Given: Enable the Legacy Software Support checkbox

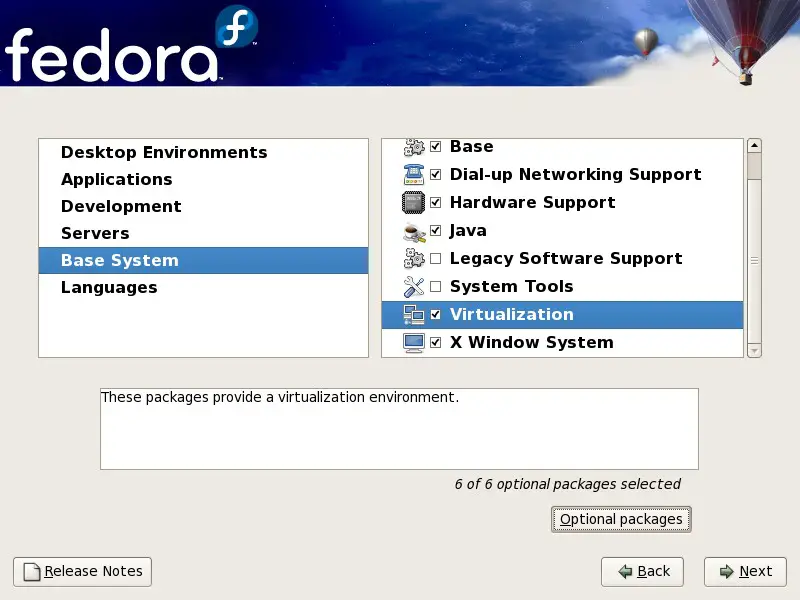Looking at the screenshot, I should [x=436, y=259].
